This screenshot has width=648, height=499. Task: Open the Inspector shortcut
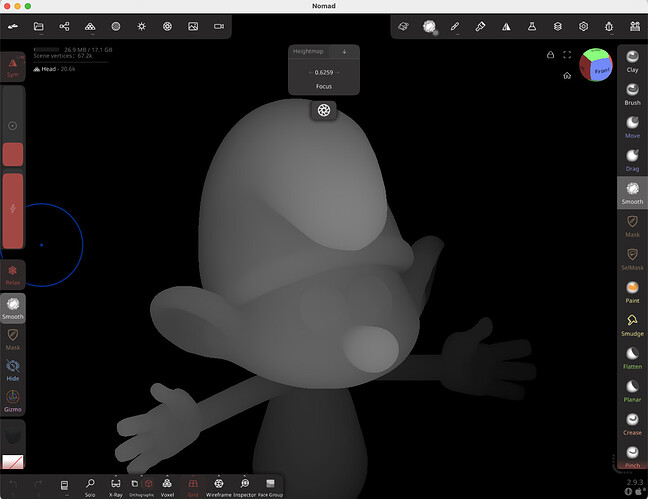[x=245, y=487]
